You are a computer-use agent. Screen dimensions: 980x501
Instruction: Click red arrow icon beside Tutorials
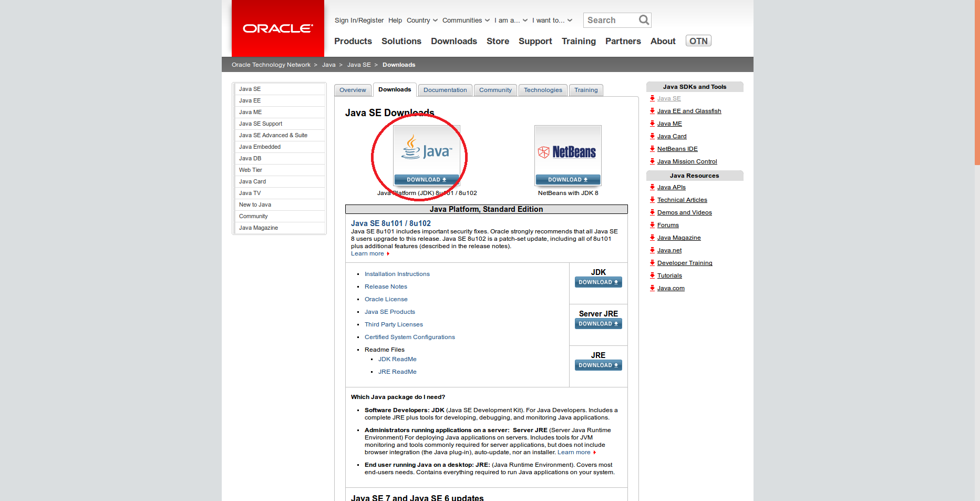click(x=652, y=275)
